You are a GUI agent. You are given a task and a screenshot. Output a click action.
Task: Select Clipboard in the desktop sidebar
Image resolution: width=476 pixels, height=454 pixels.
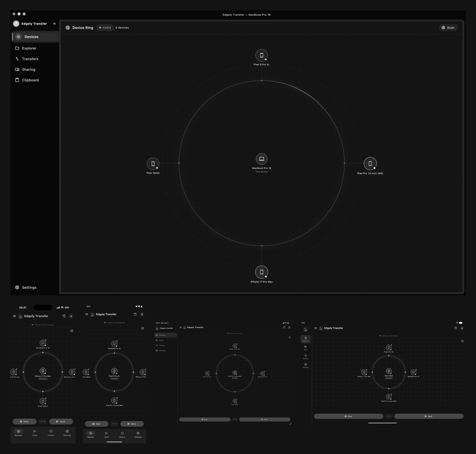[35, 80]
